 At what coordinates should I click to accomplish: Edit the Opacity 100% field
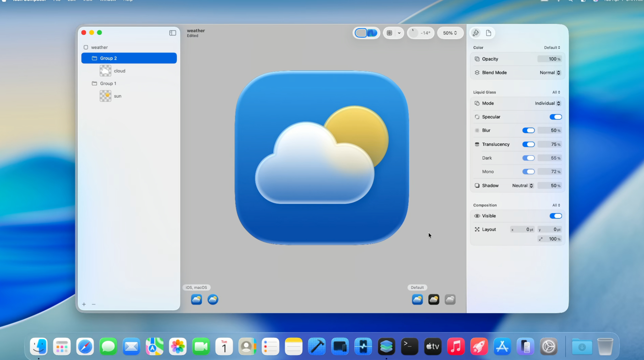[549, 59]
